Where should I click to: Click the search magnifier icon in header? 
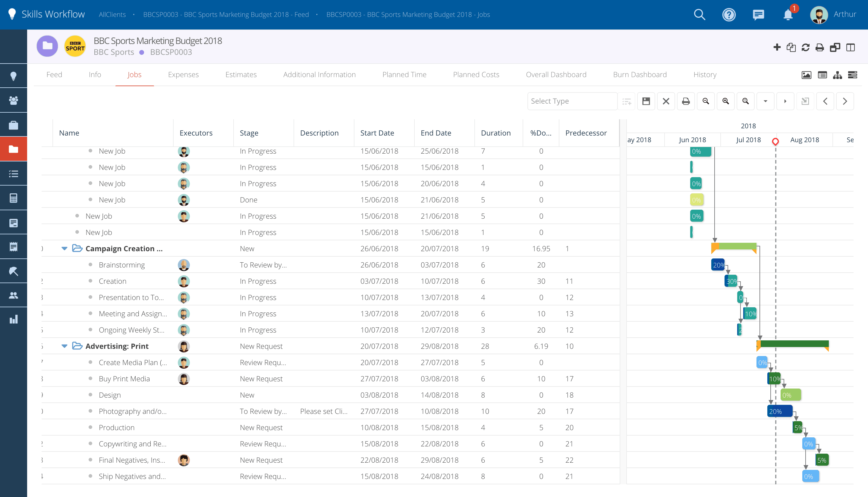tap(699, 15)
